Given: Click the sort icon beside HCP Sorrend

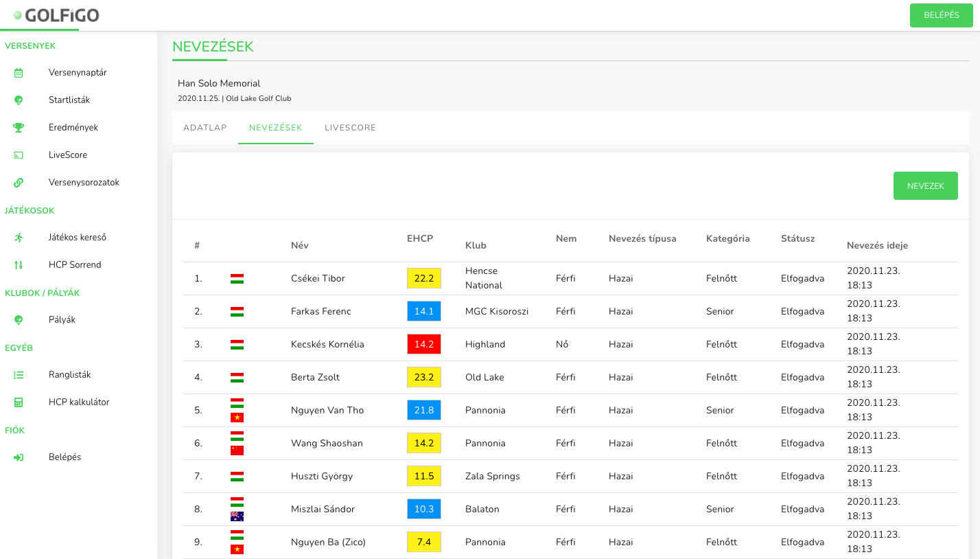Looking at the screenshot, I should coord(19,265).
